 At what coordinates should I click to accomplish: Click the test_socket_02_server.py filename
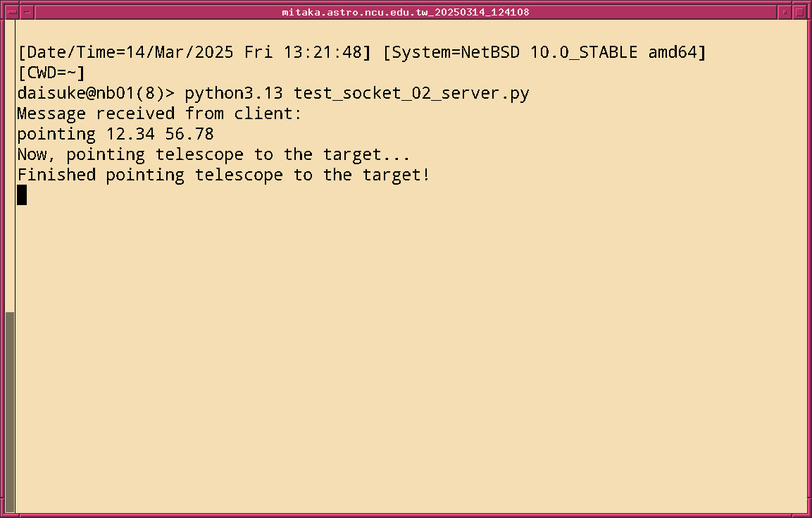(x=411, y=93)
